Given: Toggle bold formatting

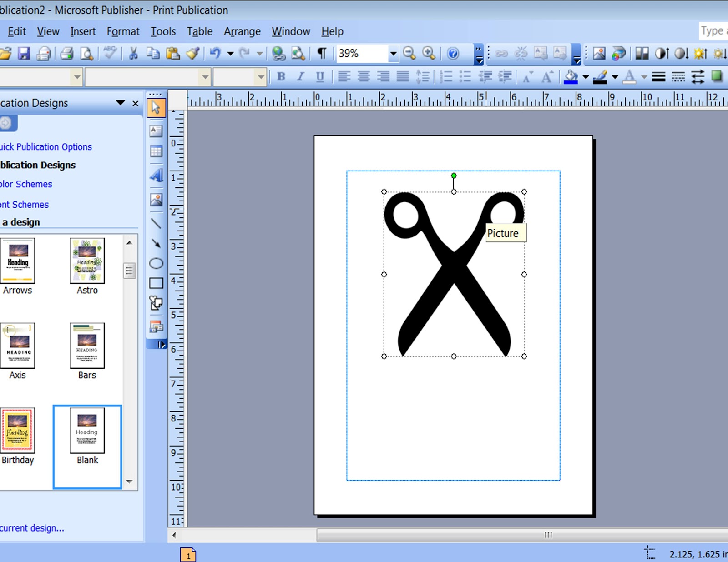Looking at the screenshot, I should pyautogui.click(x=281, y=76).
